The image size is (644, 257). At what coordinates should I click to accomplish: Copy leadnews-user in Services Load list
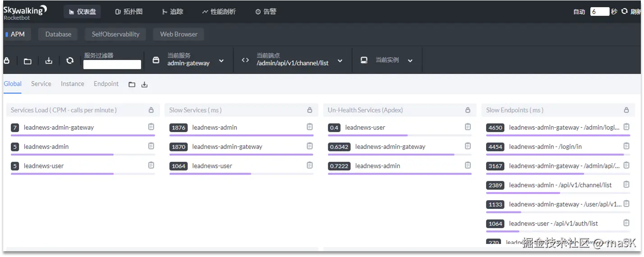(151, 165)
